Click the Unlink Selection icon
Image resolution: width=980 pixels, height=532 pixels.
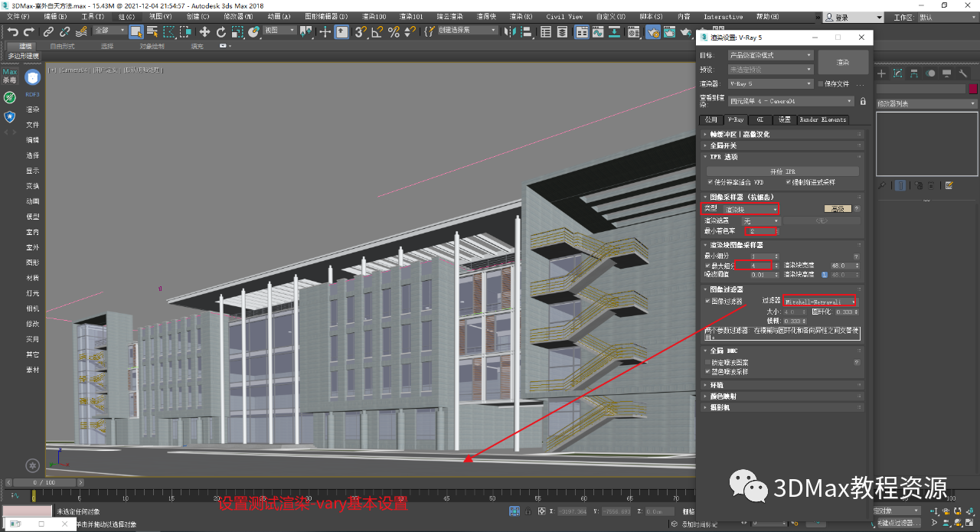pos(64,31)
